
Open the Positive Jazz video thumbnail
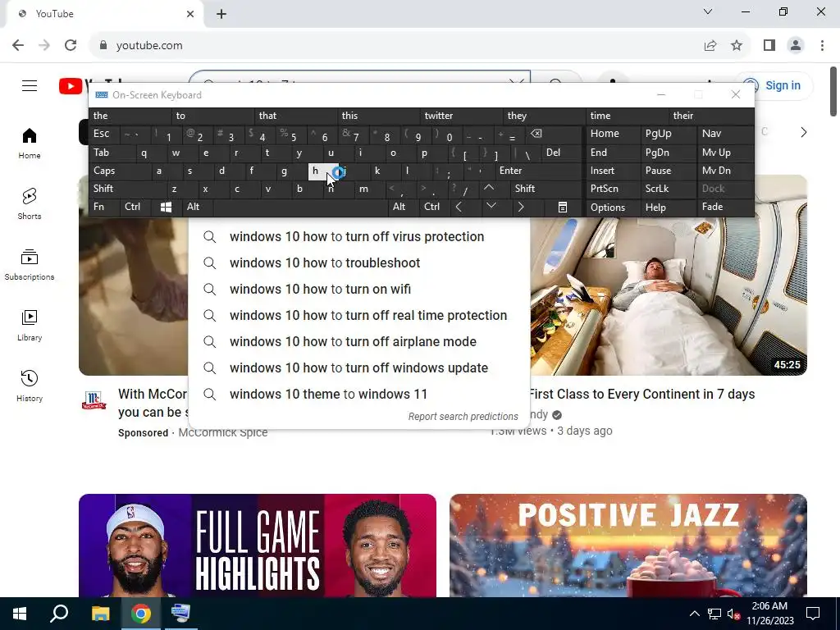[628, 546]
